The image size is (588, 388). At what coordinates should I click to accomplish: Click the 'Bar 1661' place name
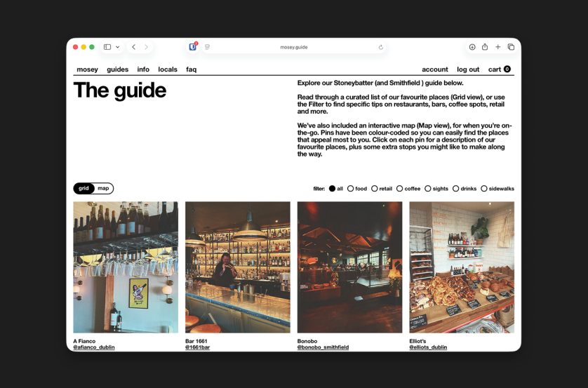(196, 341)
